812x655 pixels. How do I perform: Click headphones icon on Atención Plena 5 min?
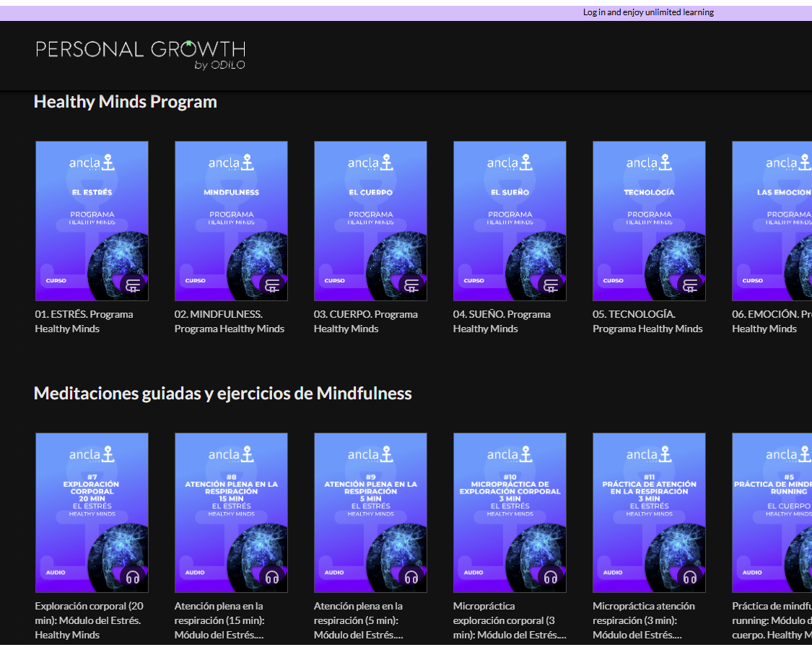[411, 577]
